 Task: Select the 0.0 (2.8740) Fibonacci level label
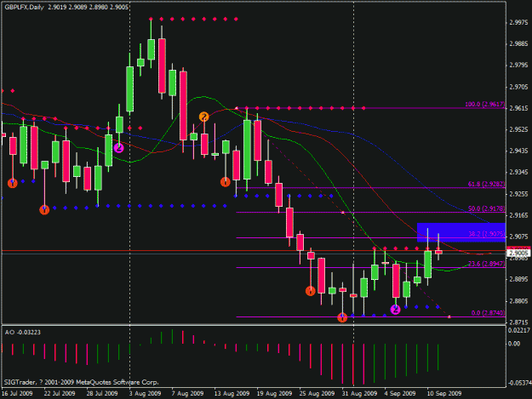(x=489, y=313)
